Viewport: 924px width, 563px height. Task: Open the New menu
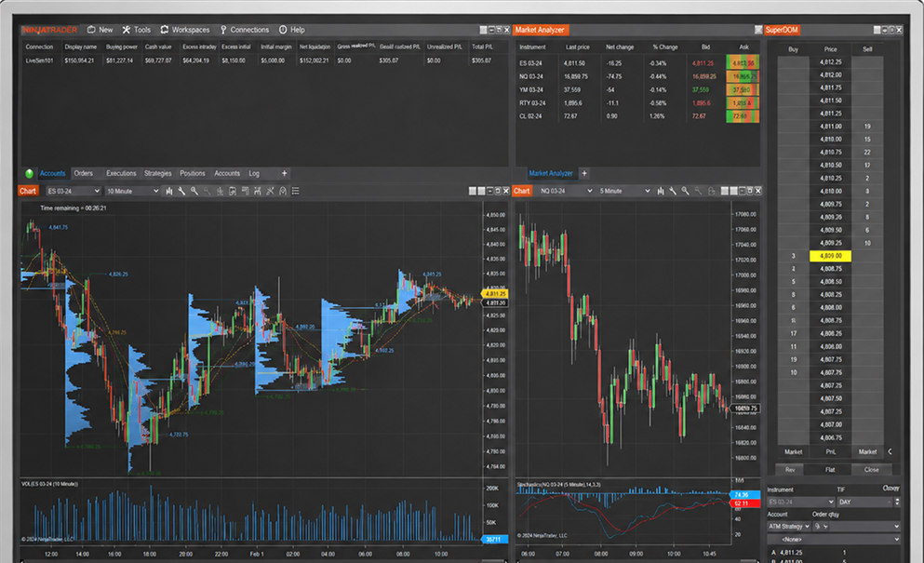[x=100, y=30]
